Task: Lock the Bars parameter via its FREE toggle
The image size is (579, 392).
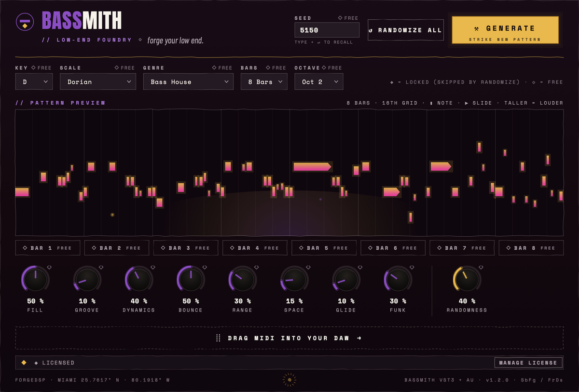Action: (x=276, y=68)
